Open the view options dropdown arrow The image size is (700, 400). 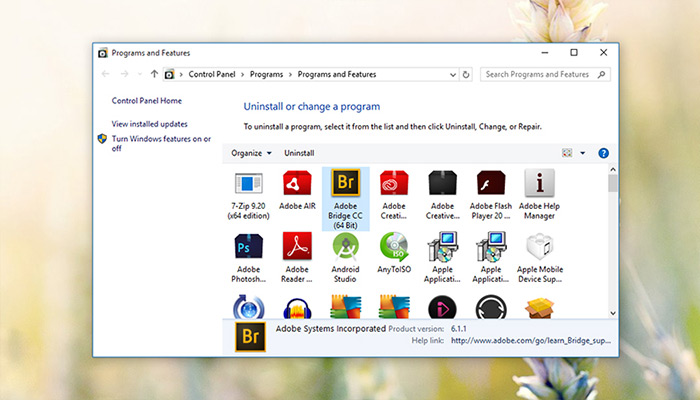click(x=583, y=153)
